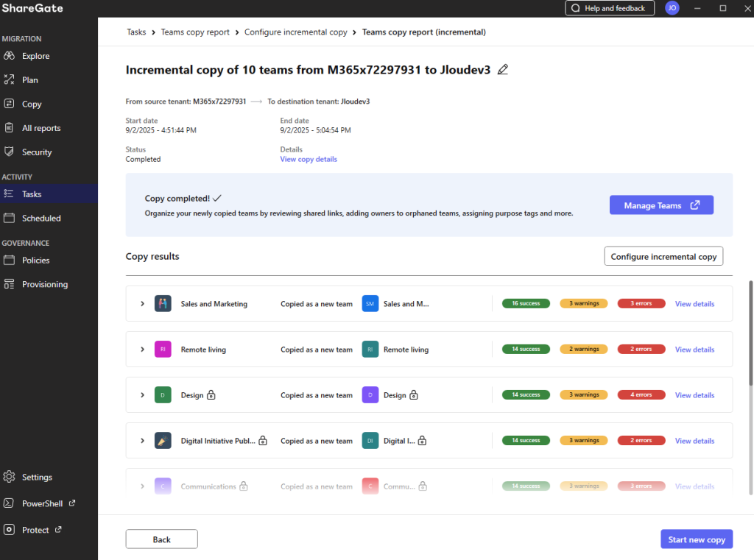Click Sales and Marketing source team icon
The width and height of the screenshot is (754, 560).
coord(163,304)
